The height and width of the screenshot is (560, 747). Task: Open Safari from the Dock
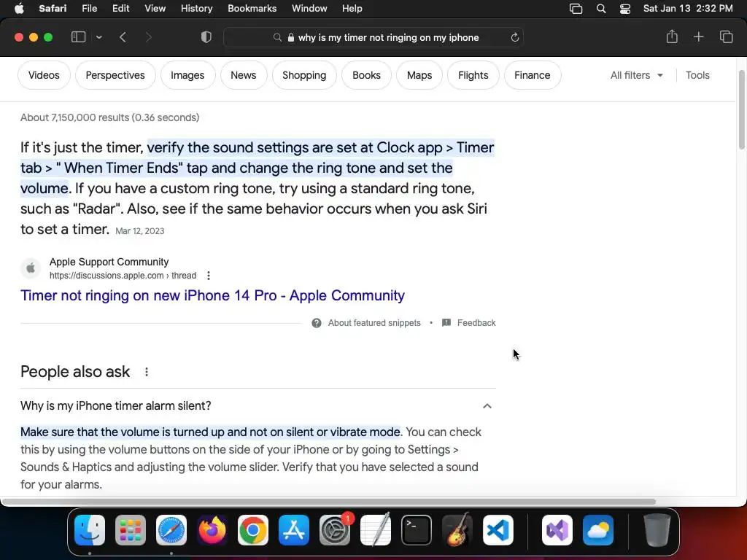pyautogui.click(x=171, y=530)
